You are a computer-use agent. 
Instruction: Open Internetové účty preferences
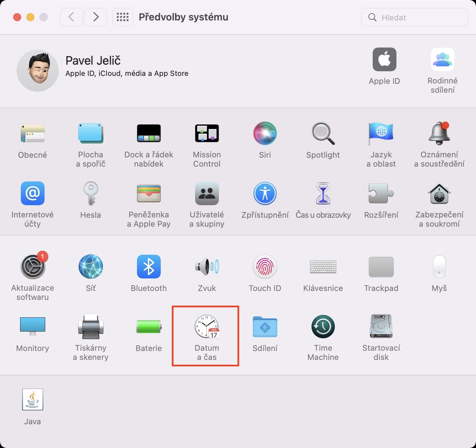tap(33, 193)
